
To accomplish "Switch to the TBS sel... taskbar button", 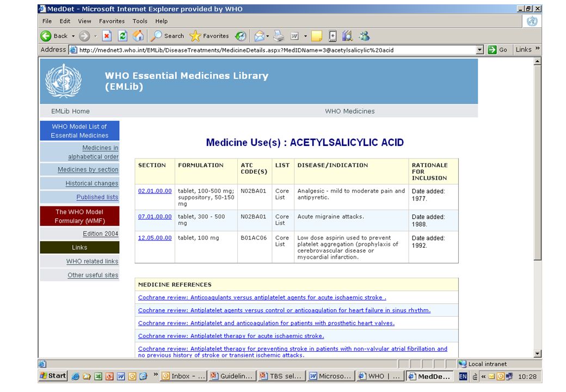I will coord(281,376).
